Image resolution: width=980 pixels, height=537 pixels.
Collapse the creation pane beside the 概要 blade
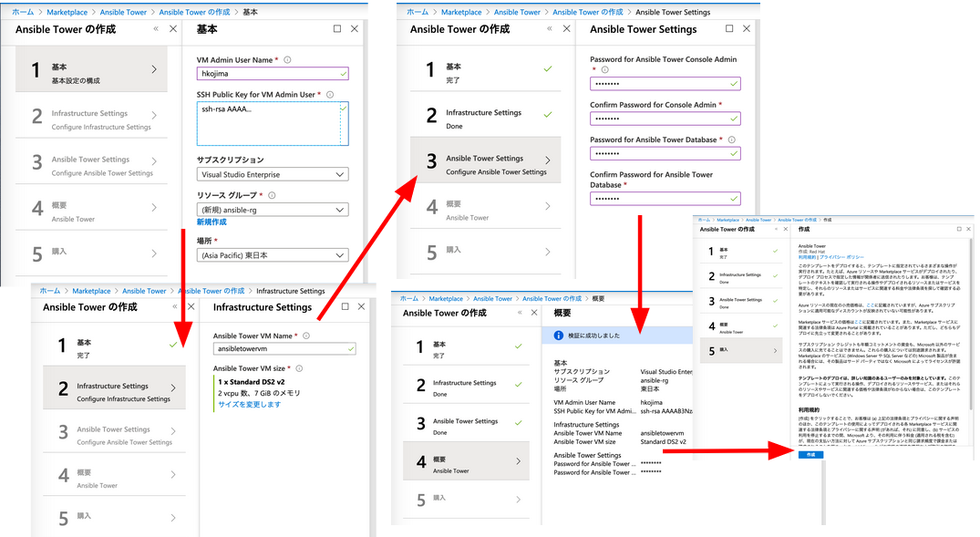[x=520, y=312]
